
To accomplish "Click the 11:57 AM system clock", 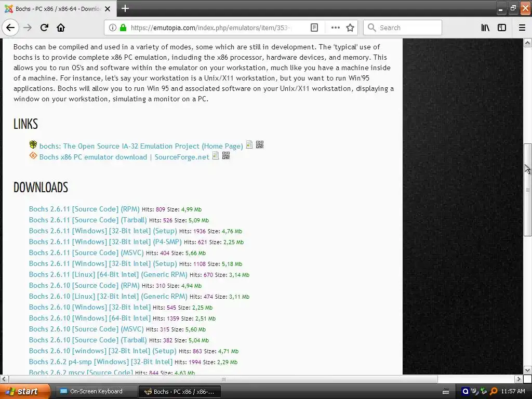I will click(x=513, y=391).
